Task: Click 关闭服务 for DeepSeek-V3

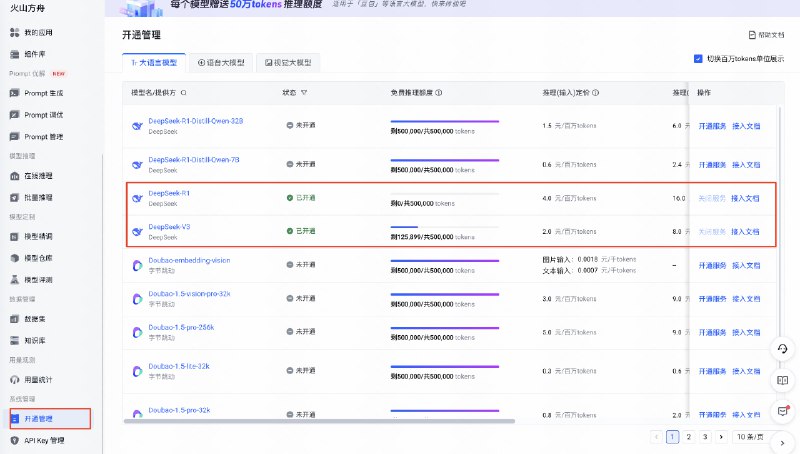Action: 712,232
